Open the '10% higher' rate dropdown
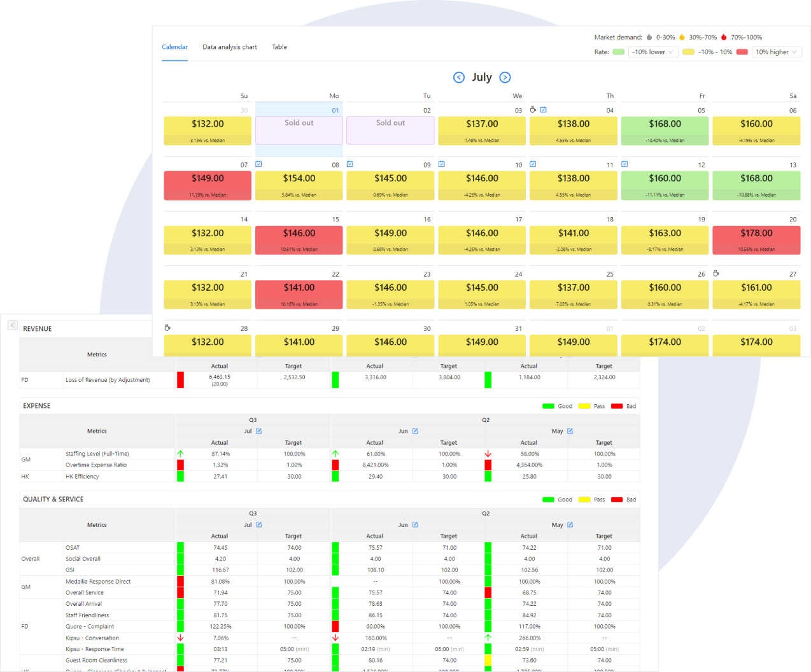Viewport: 811px width, 672px height. [x=776, y=52]
